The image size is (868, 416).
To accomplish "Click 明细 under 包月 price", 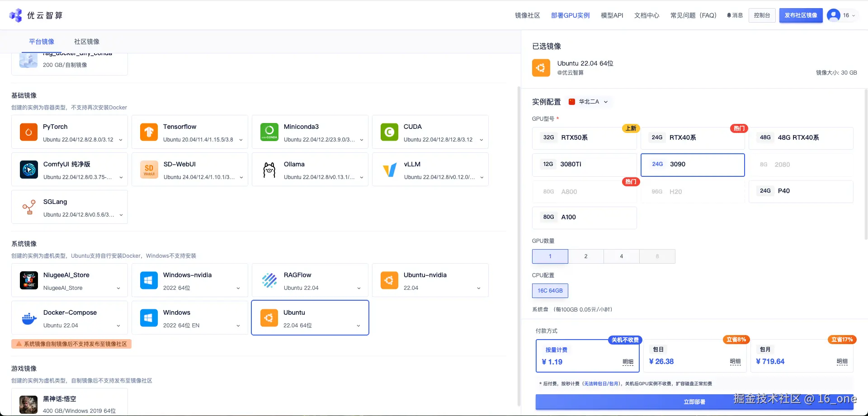I will 842,361.
